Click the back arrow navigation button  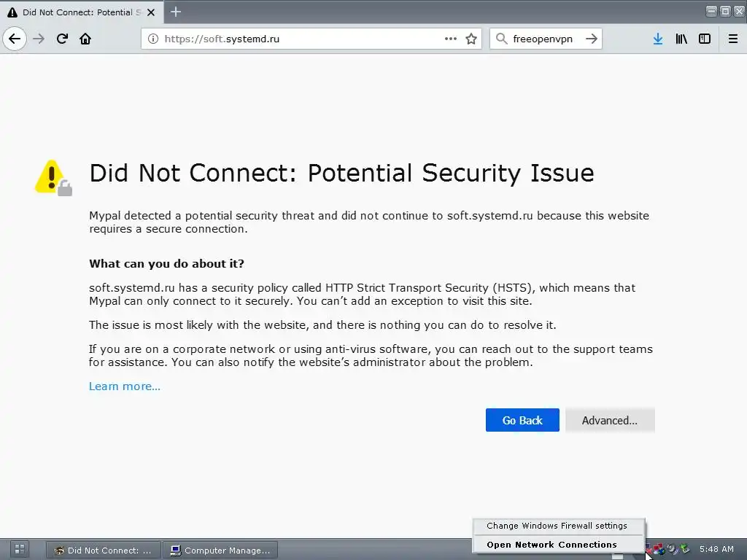pos(15,39)
